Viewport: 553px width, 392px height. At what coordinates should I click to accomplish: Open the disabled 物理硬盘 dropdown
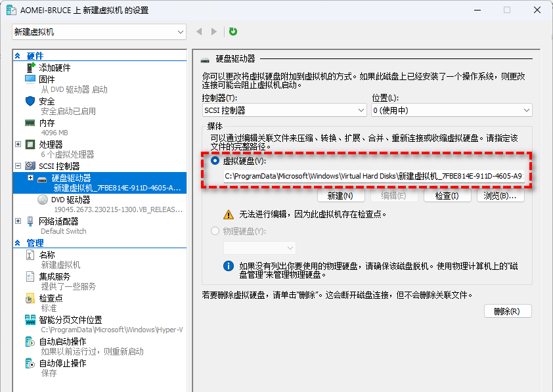tap(259, 248)
